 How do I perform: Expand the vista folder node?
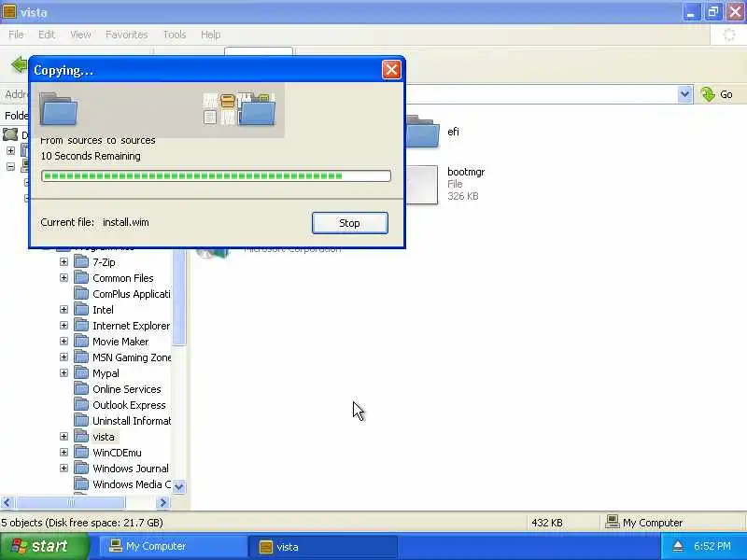[x=63, y=436]
